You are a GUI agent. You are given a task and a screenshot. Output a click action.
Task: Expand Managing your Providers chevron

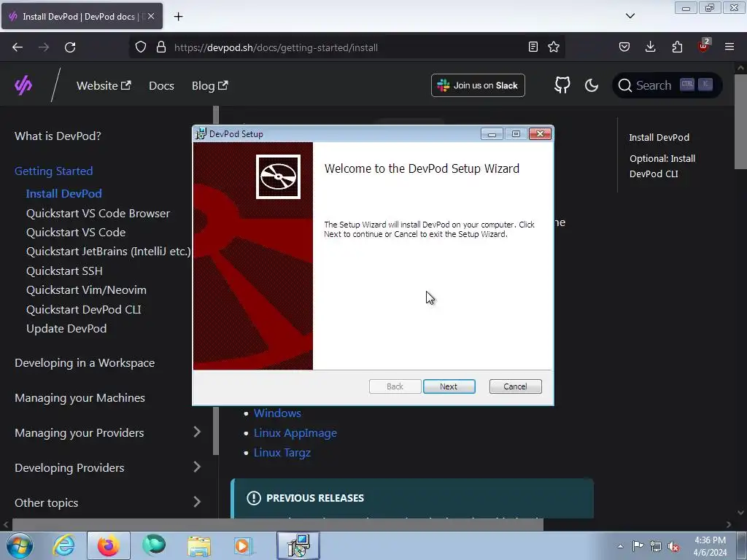(x=197, y=432)
